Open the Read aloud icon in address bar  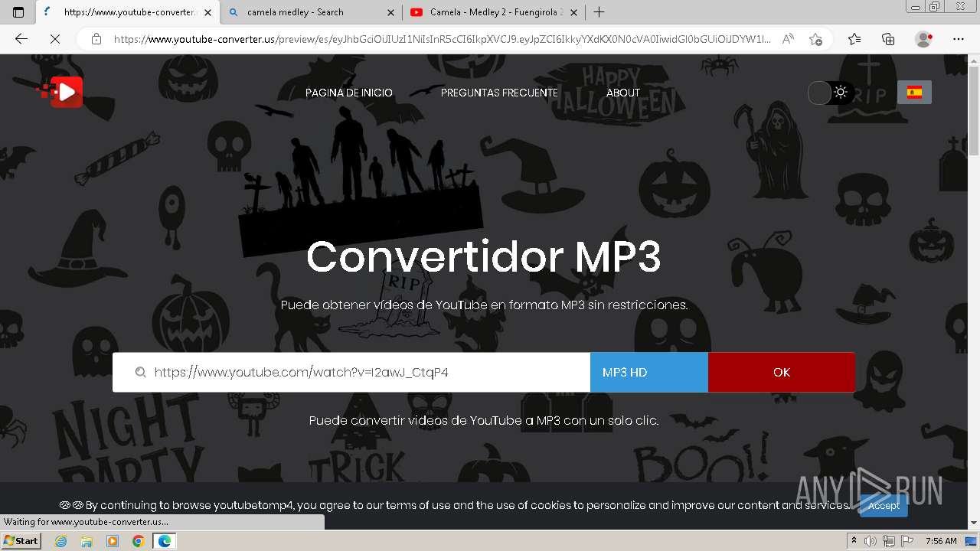pos(788,39)
